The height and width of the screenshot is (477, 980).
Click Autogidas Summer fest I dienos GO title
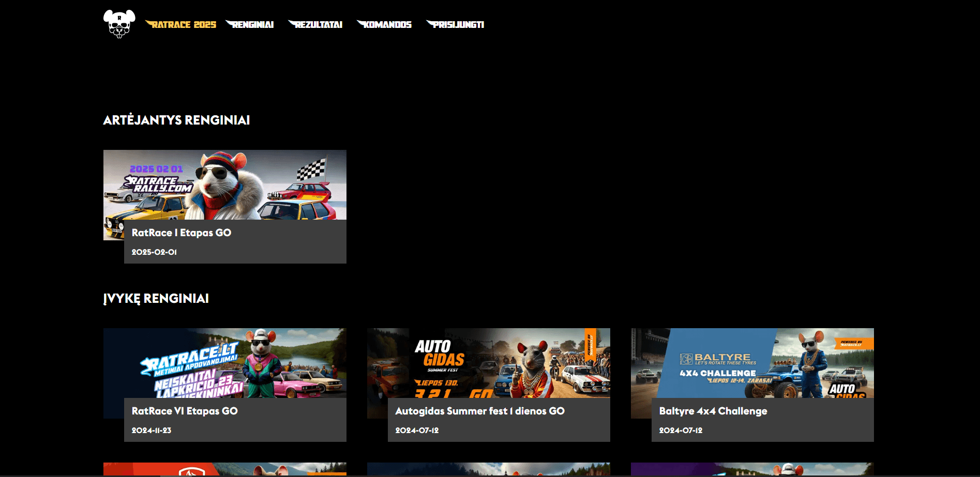(480, 411)
